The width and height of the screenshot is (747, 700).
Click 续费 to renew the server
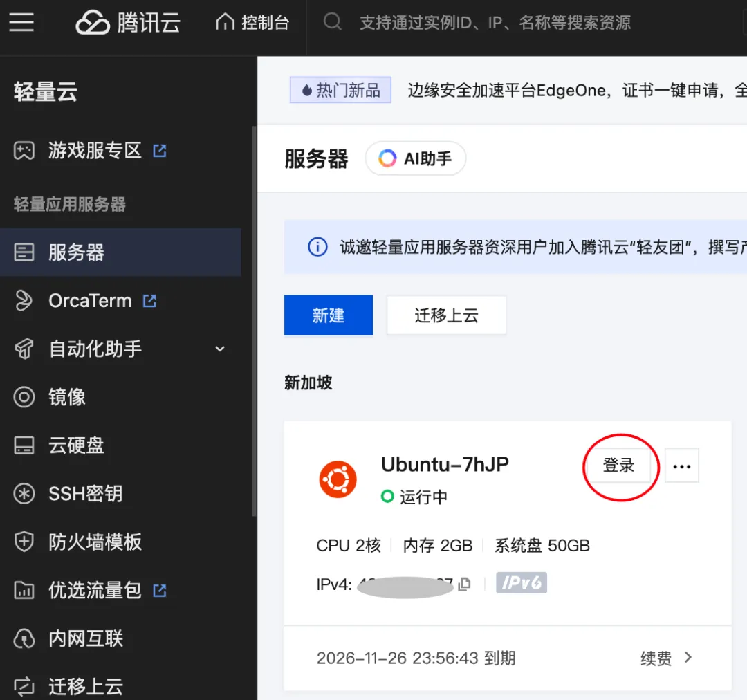pos(656,658)
